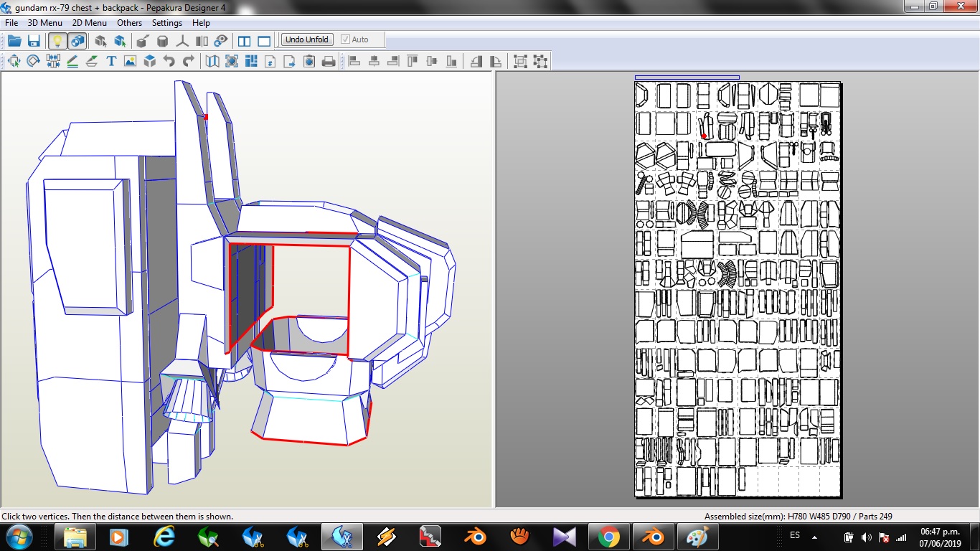Click the ES language indicator
The width and height of the screenshot is (980, 551).
(x=795, y=535)
